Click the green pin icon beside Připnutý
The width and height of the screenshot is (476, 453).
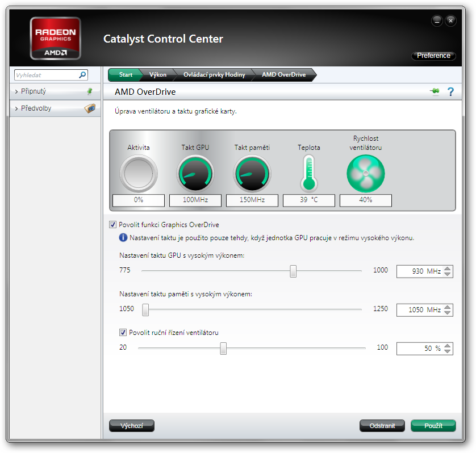[x=89, y=91]
